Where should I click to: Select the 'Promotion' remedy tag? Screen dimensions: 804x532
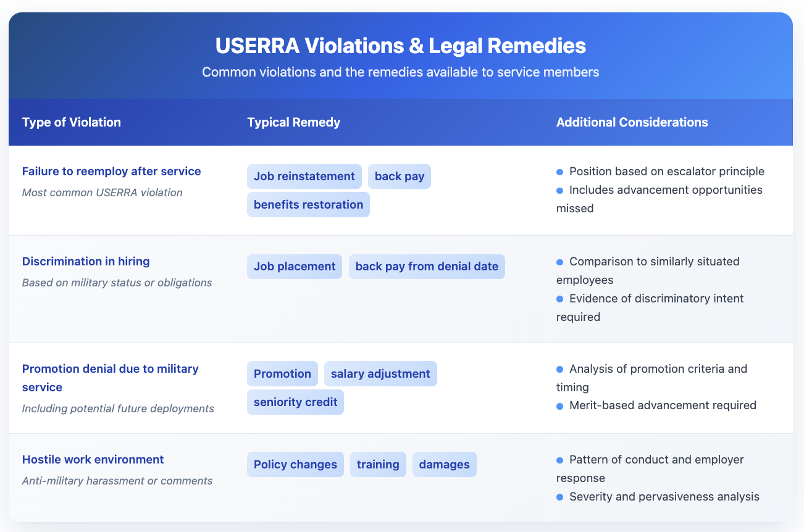(282, 374)
